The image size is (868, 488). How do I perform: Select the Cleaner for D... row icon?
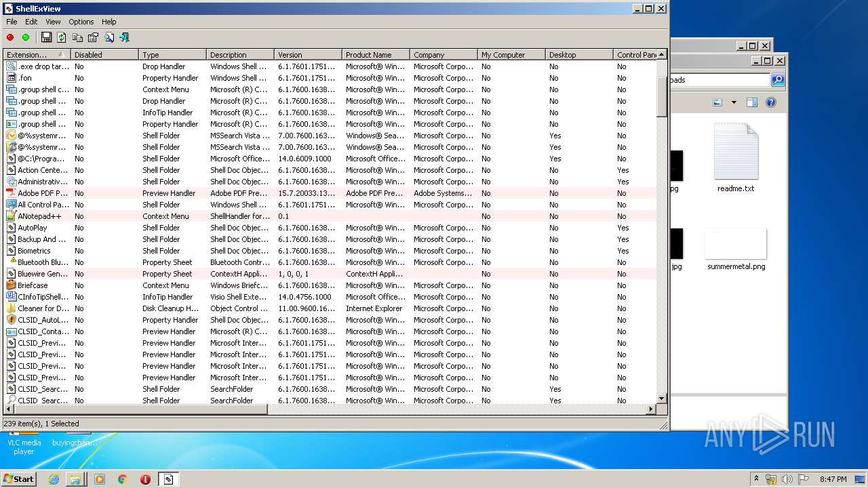point(12,308)
